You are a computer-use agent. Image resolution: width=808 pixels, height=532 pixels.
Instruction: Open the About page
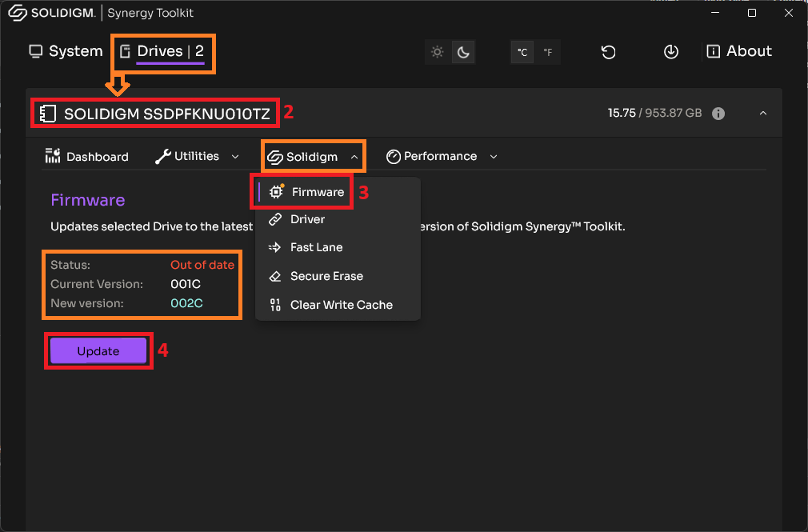[739, 51]
